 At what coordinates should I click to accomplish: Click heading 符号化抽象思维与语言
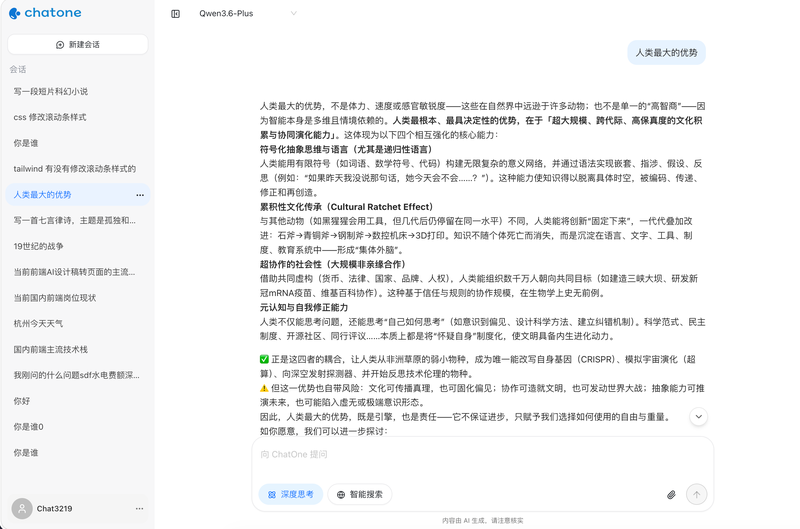[x=346, y=149]
